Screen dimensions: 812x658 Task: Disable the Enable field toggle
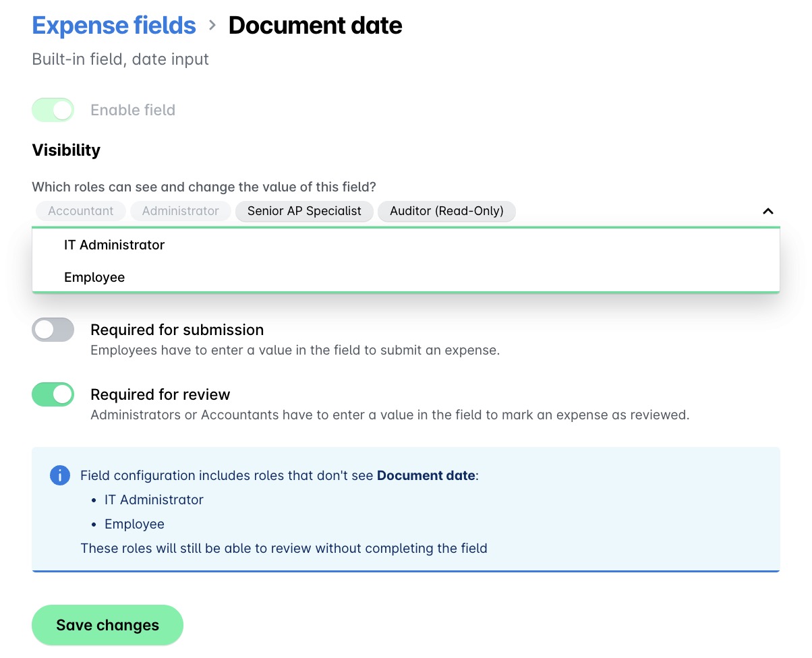pos(53,109)
